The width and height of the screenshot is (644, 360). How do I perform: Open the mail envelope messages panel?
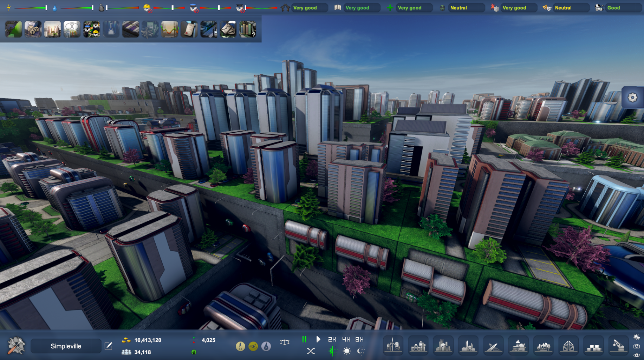(x=228, y=29)
